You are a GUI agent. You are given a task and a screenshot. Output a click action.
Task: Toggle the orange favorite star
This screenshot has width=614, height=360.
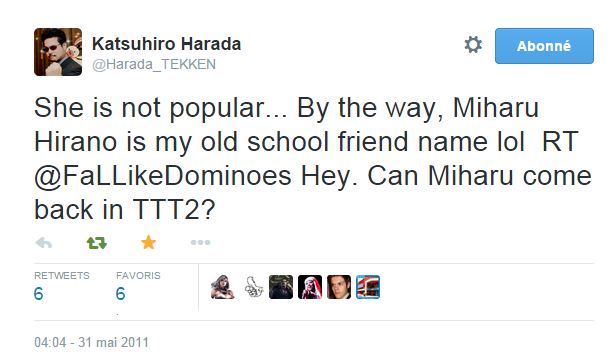pyautogui.click(x=148, y=242)
